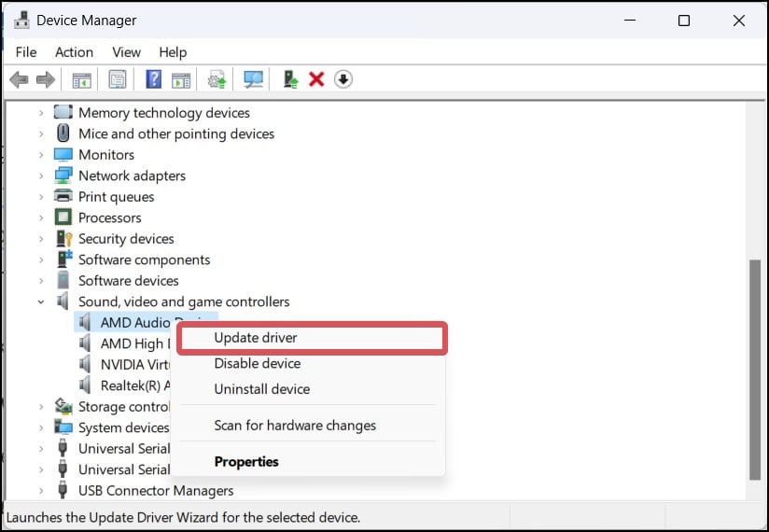Image resolution: width=769 pixels, height=532 pixels.
Task: Expand the Processors node
Action: (x=41, y=217)
